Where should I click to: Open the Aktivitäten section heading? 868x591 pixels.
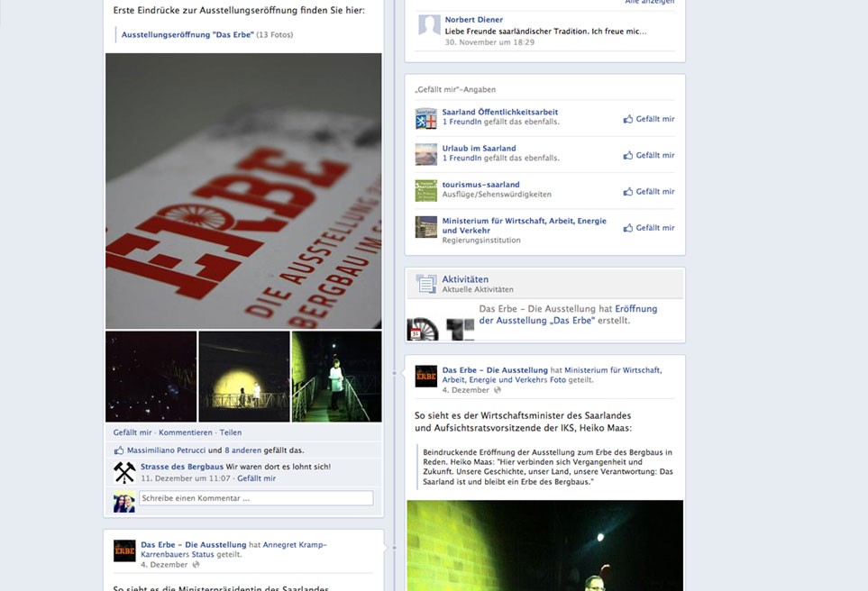tap(465, 279)
